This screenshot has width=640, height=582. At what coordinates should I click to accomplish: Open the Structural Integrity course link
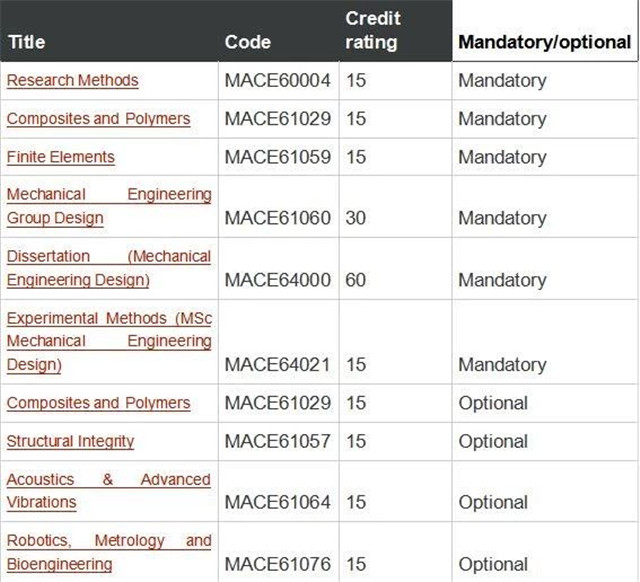(x=70, y=442)
